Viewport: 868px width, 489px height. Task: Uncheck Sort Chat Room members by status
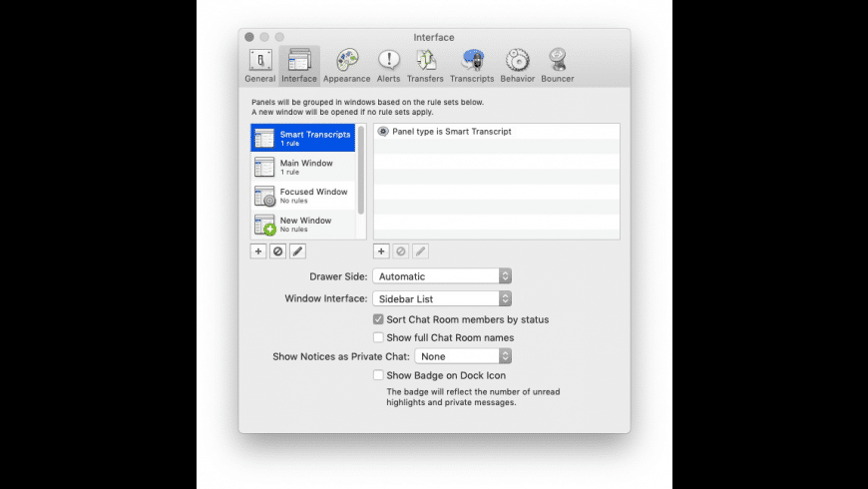[x=378, y=319]
